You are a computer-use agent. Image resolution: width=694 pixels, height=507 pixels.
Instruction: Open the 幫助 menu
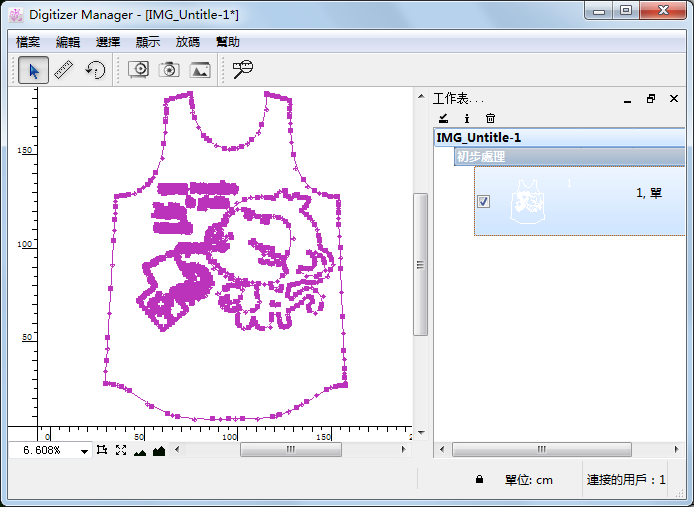pyautogui.click(x=227, y=42)
